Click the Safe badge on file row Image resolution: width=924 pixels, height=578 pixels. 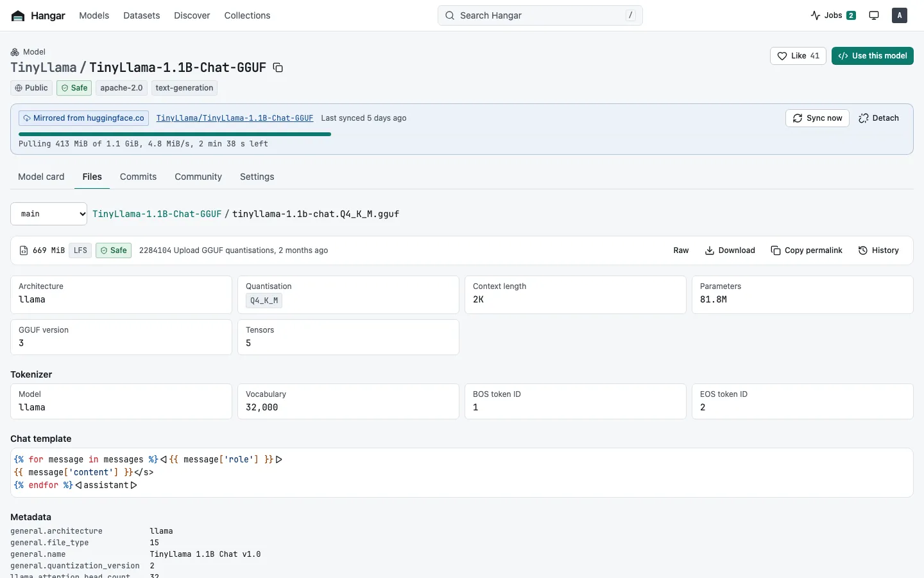pyautogui.click(x=114, y=250)
